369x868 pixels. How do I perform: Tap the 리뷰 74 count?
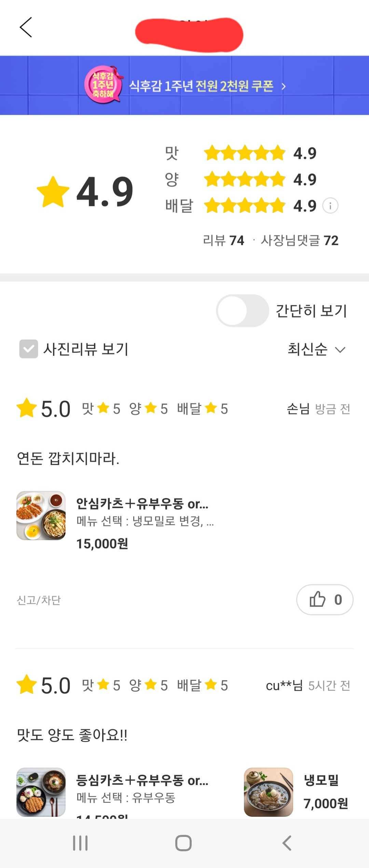coord(223,240)
